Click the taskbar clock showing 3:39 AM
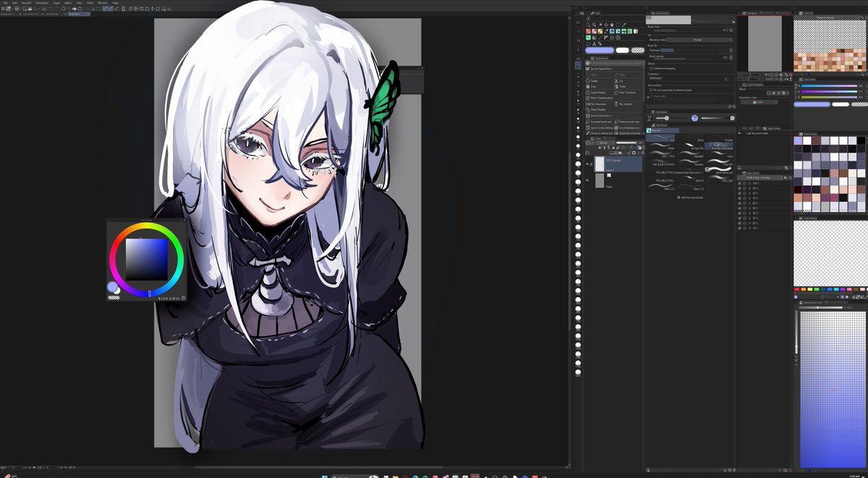868x478 pixels. click(854, 475)
